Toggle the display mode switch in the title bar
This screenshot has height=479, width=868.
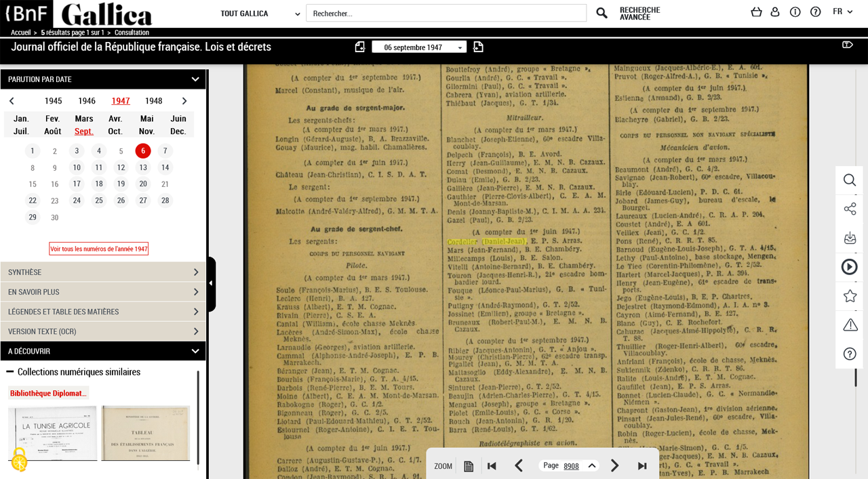pos(847,45)
